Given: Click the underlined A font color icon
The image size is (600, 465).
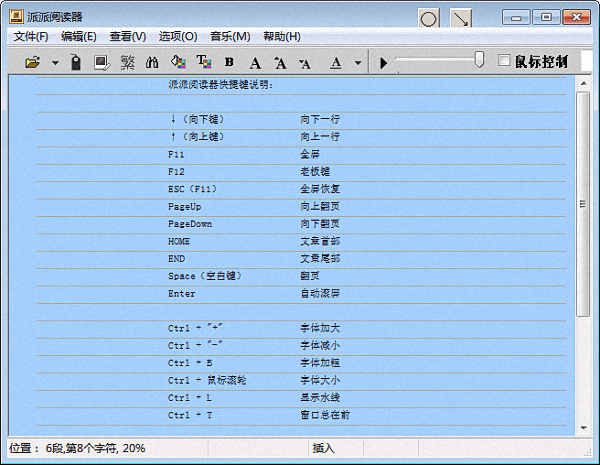Looking at the screenshot, I should [x=334, y=62].
